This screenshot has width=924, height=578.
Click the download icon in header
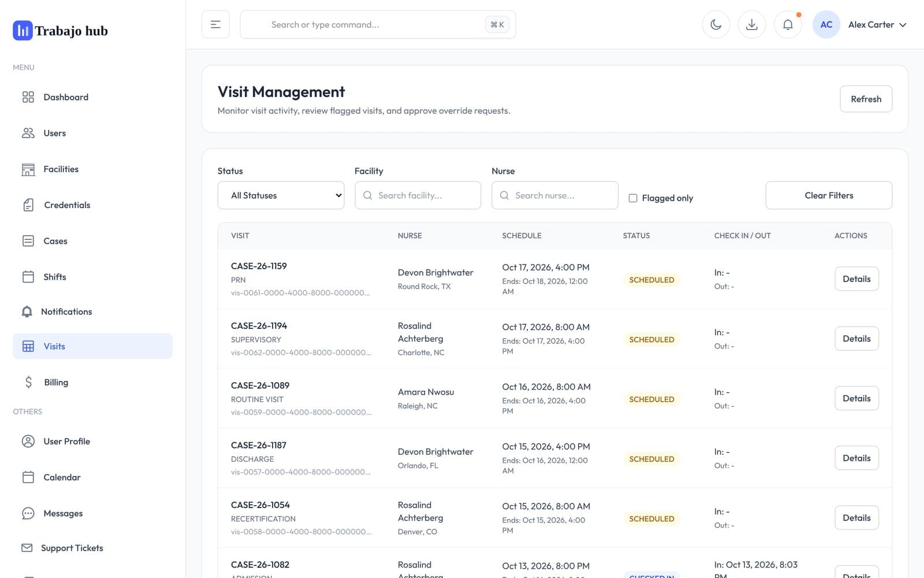click(752, 24)
